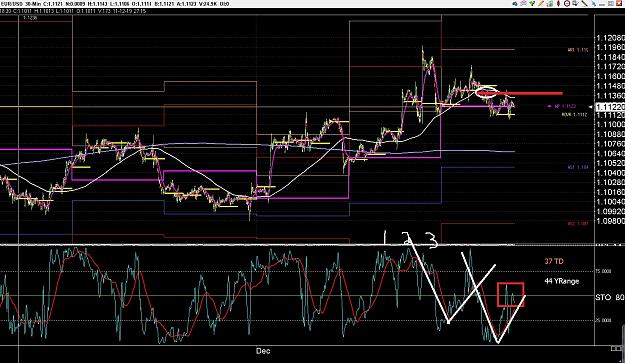
Task: Click the highlighted current price tag 1.1220
Action: (x=609, y=107)
